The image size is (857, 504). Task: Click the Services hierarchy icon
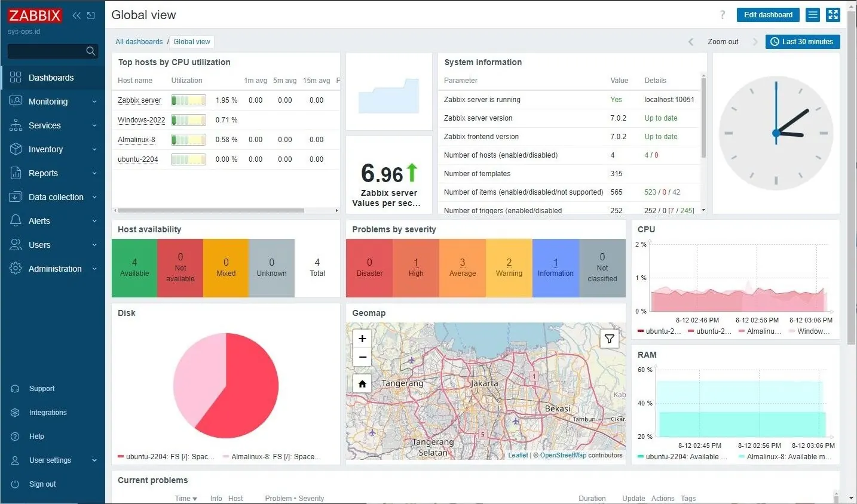point(16,125)
